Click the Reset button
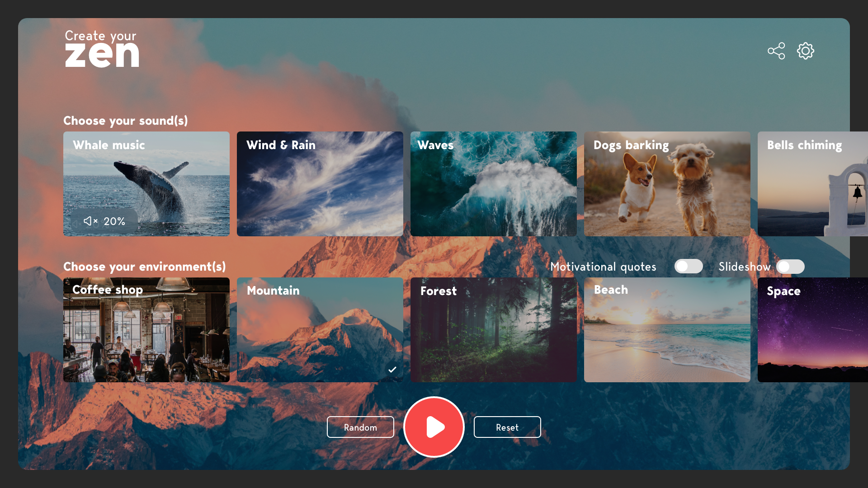868x488 pixels. click(x=507, y=427)
